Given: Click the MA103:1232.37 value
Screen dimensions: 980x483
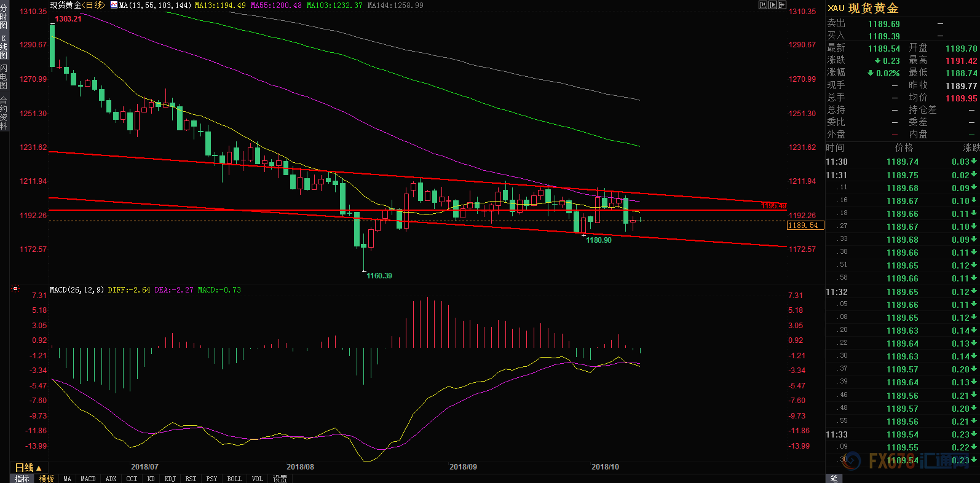Looking at the screenshot, I should point(334,5).
